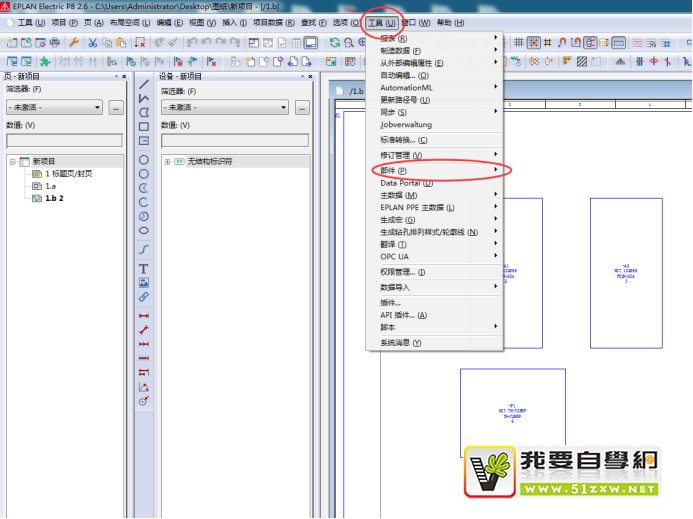Collapse the 新项目 tree node

[x=13, y=161]
